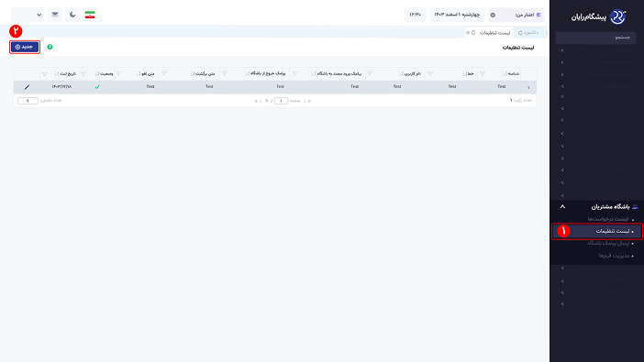Filter the وضعیت column with funnel icon

83,74
